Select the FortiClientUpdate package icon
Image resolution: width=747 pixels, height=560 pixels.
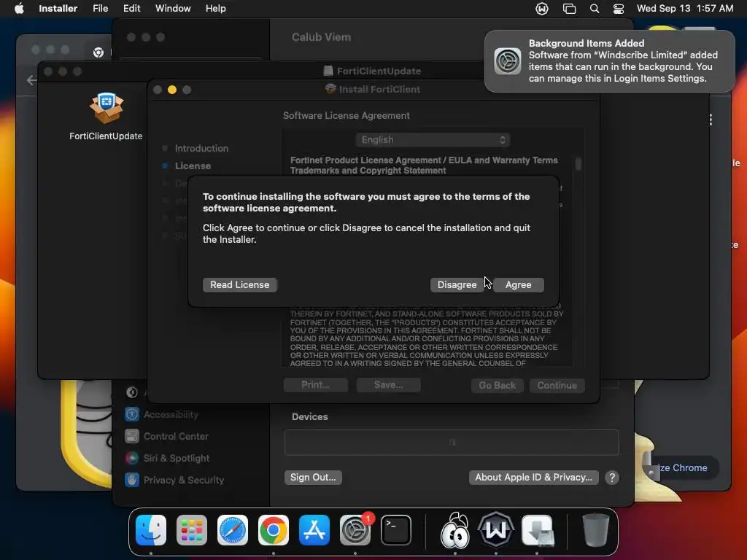click(107, 108)
